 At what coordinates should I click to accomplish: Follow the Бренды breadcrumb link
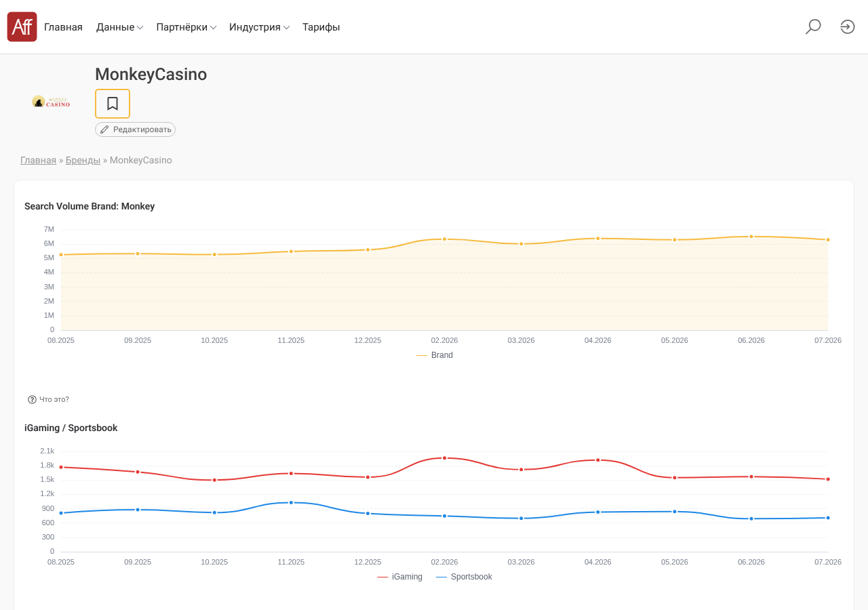[x=83, y=161]
